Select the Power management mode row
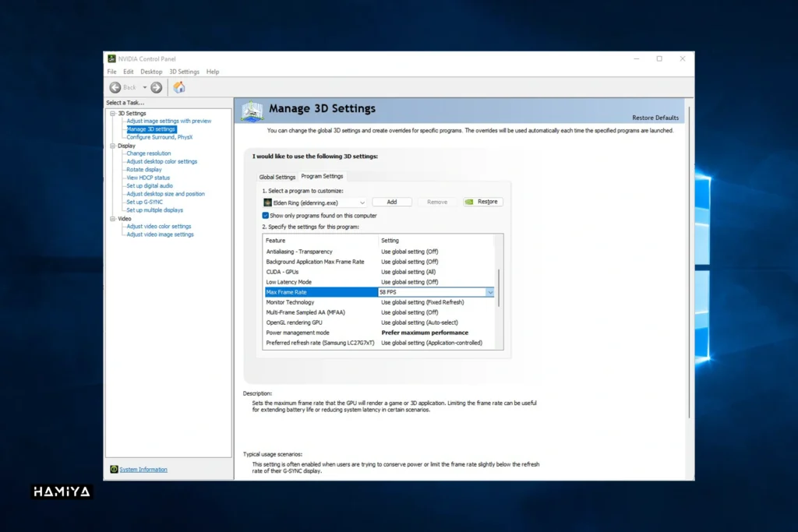The image size is (798, 532). pos(380,333)
